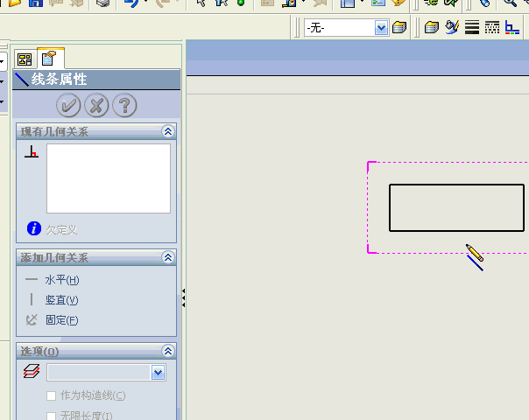Collapse the 选项(O) section
This screenshot has height=420, width=529.
pyautogui.click(x=168, y=351)
